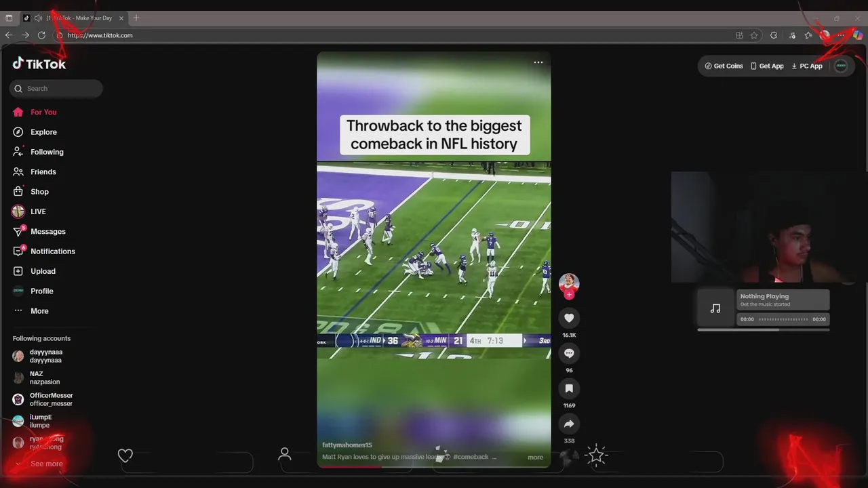
Task: Click the video playback progress bar
Action: (x=434, y=466)
